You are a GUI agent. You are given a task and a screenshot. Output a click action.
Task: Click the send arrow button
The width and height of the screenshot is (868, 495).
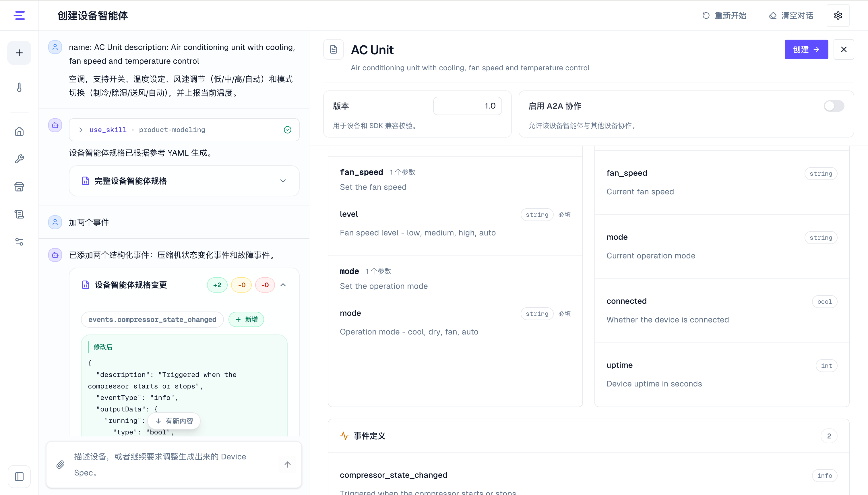point(288,464)
